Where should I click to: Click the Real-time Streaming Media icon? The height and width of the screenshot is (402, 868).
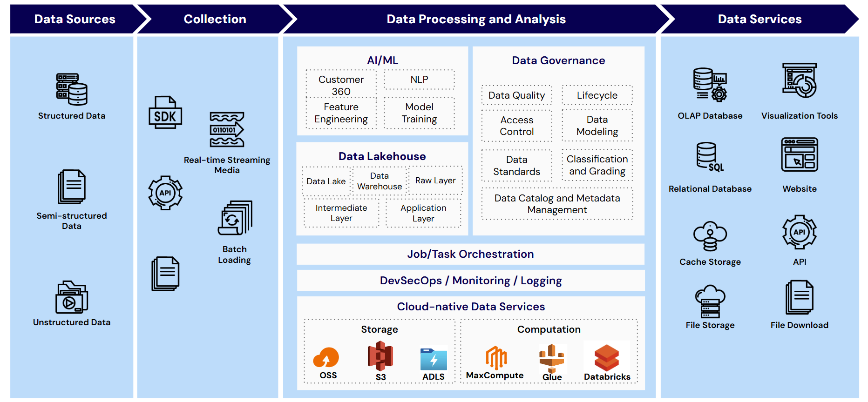tap(227, 130)
